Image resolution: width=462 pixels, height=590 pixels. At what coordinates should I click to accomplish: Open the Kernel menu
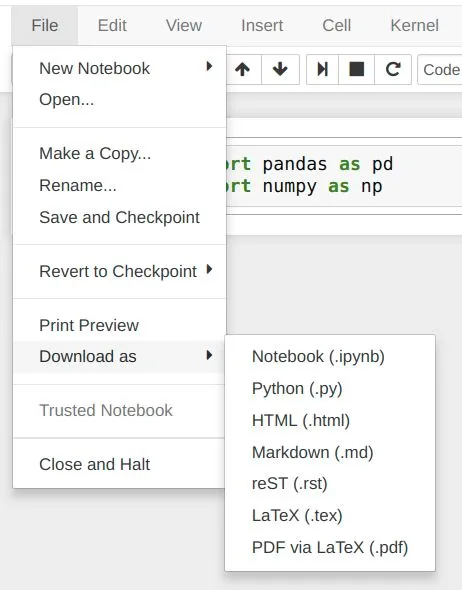pyautogui.click(x=415, y=26)
